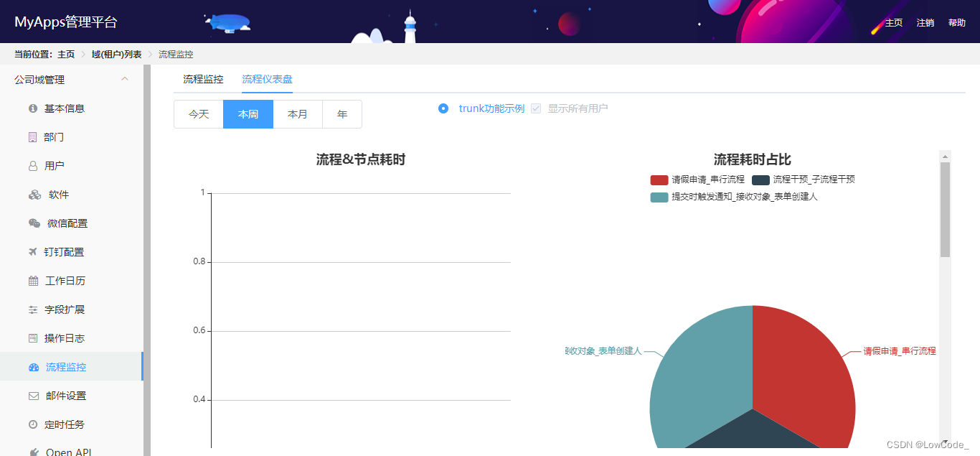The height and width of the screenshot is (456, 980).
Task: Click the 操作日志 log icon
Action: (32, 338)
